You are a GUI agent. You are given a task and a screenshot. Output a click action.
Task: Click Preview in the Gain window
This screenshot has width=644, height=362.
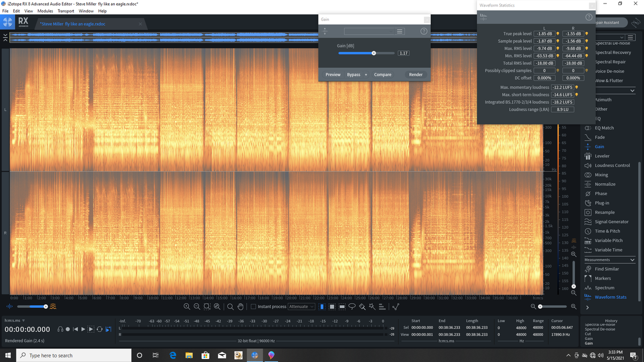(333, 74)
